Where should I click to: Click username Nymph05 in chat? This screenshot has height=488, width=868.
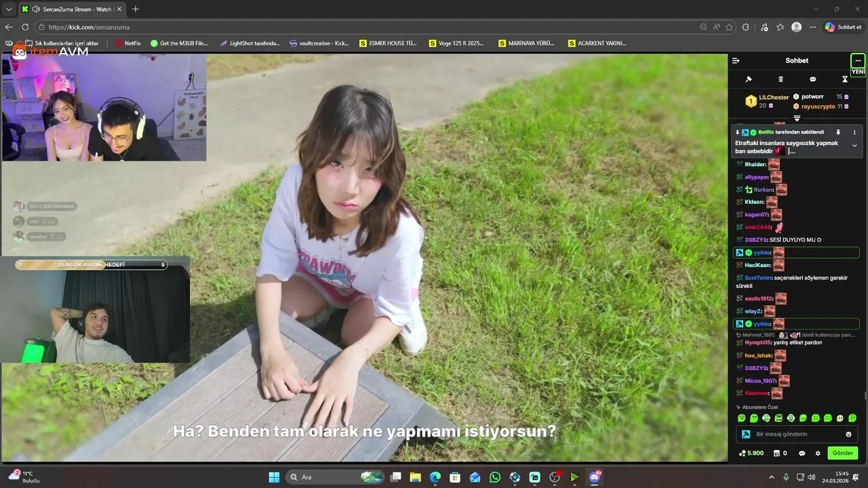click(x=757, y=343)
